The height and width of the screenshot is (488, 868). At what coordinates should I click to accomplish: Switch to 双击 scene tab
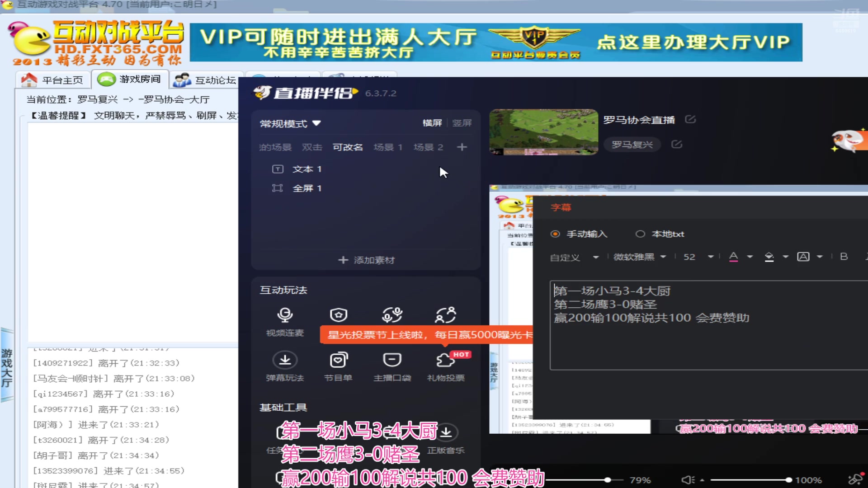[312, 147]
